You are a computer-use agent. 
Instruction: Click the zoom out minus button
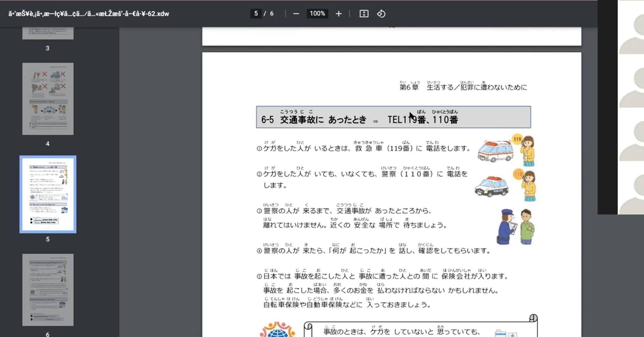coord(296,14)
